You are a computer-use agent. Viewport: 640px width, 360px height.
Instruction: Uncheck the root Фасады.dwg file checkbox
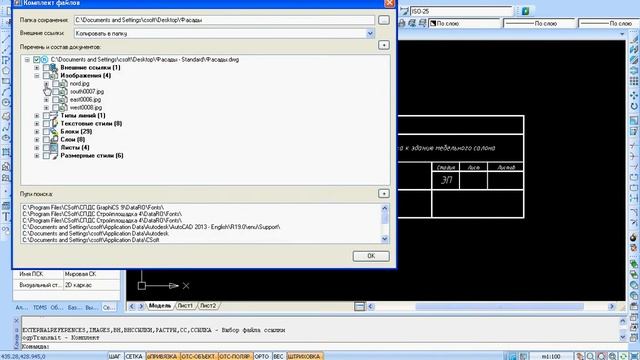(36, 60)
